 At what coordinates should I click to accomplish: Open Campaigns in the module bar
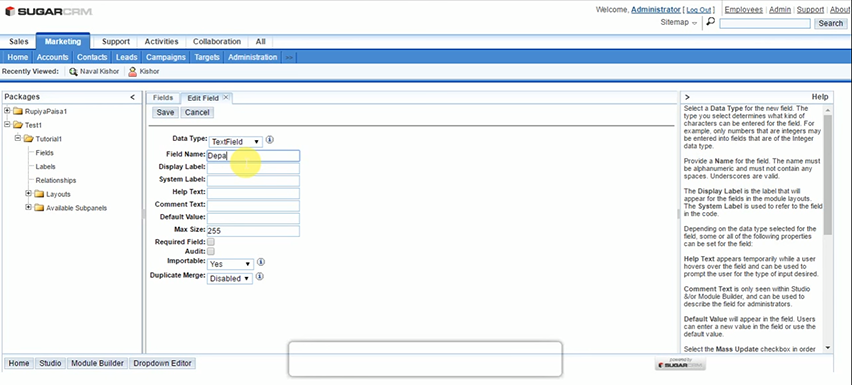click(166, 57)
